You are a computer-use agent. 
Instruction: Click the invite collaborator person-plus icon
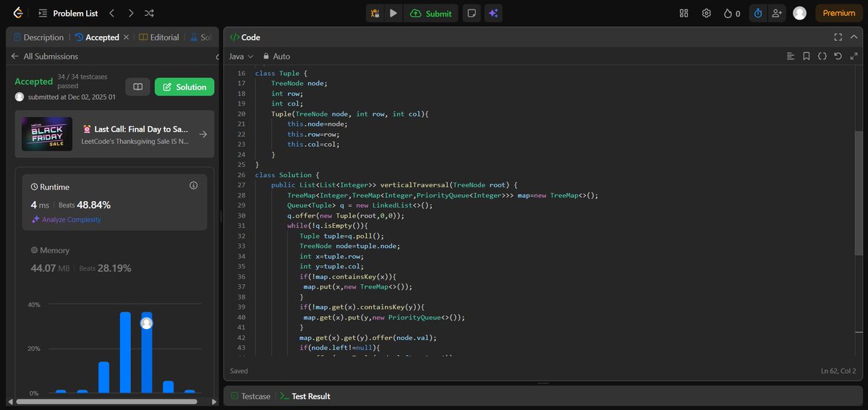click(x=778, y=13)
